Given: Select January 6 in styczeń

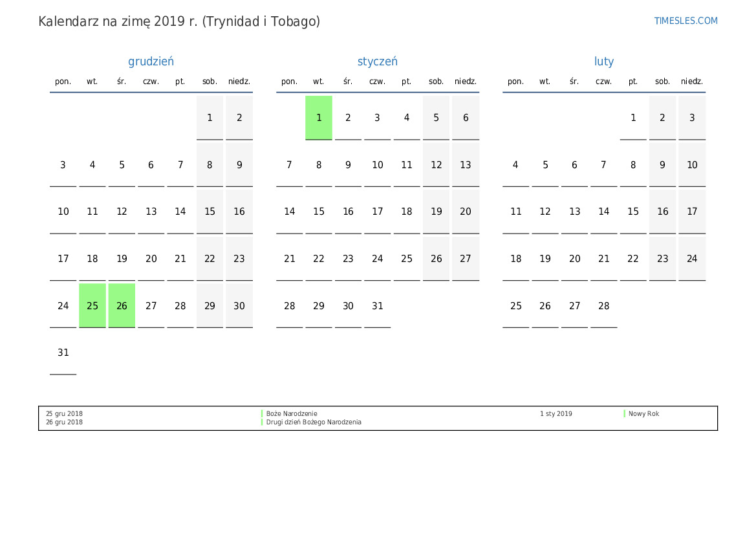Looking at the screenshot, I should tap(466, 118).
